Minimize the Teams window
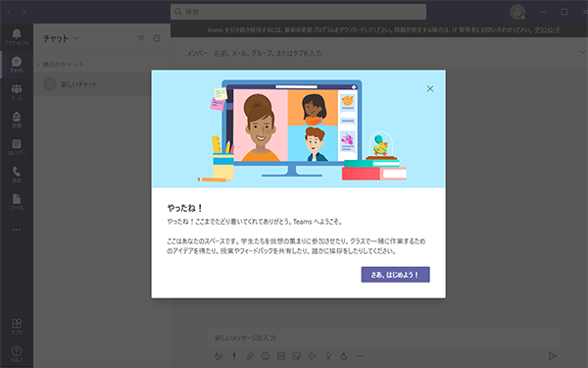The image size is (588, 368). 543,12
